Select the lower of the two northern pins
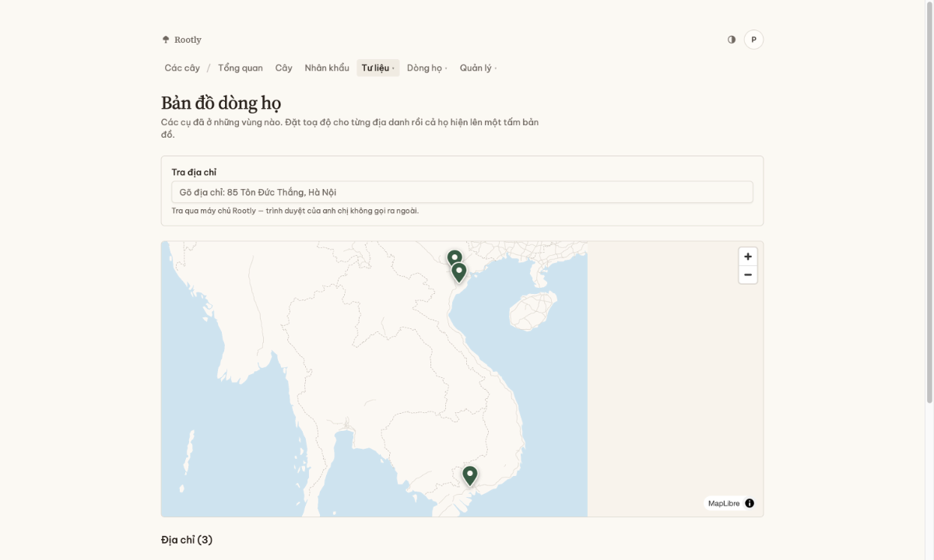The image size is (934, 560). (x=459, y=272)
